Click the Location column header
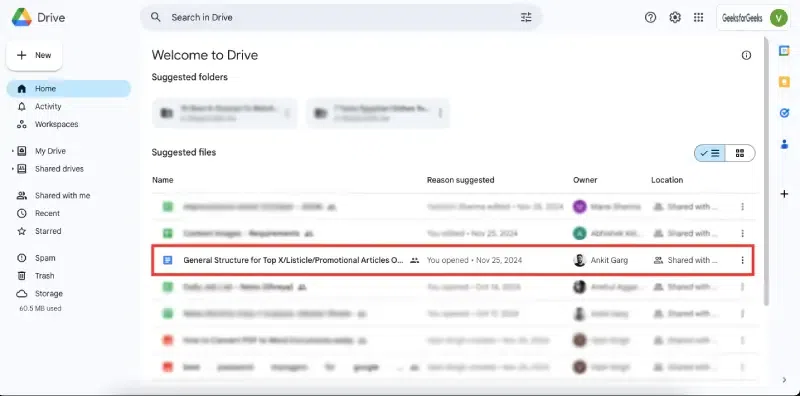Viewport: 800px width, 396px height. pyautogui.click(x=667, y=180)
